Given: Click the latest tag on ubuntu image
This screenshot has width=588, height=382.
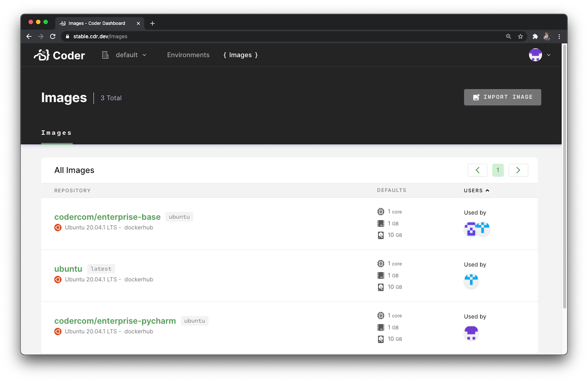Looking at the screenshot, I should [101, 269].
